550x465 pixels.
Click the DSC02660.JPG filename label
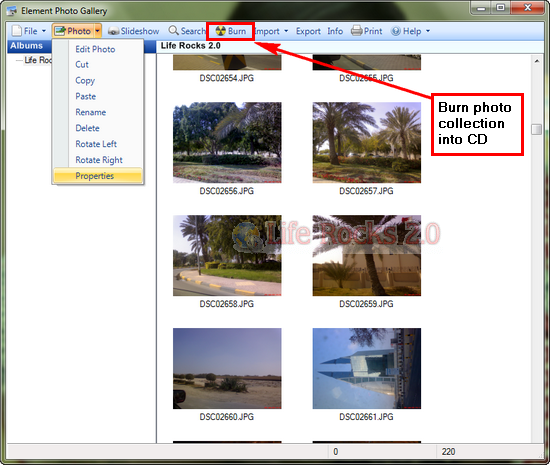[x=227, y=417]
